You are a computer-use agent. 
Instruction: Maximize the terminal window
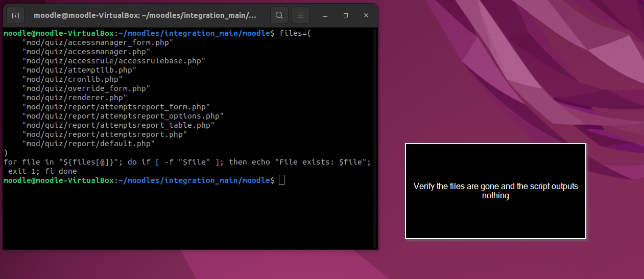click(x=346, y=15)
